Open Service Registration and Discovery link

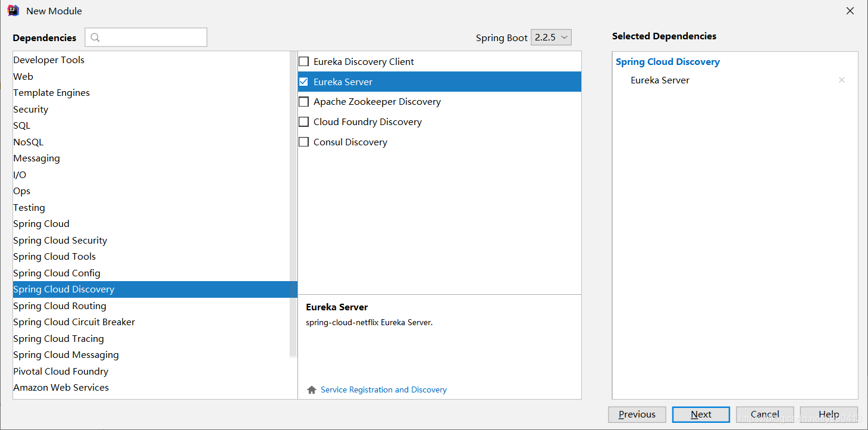384,390
